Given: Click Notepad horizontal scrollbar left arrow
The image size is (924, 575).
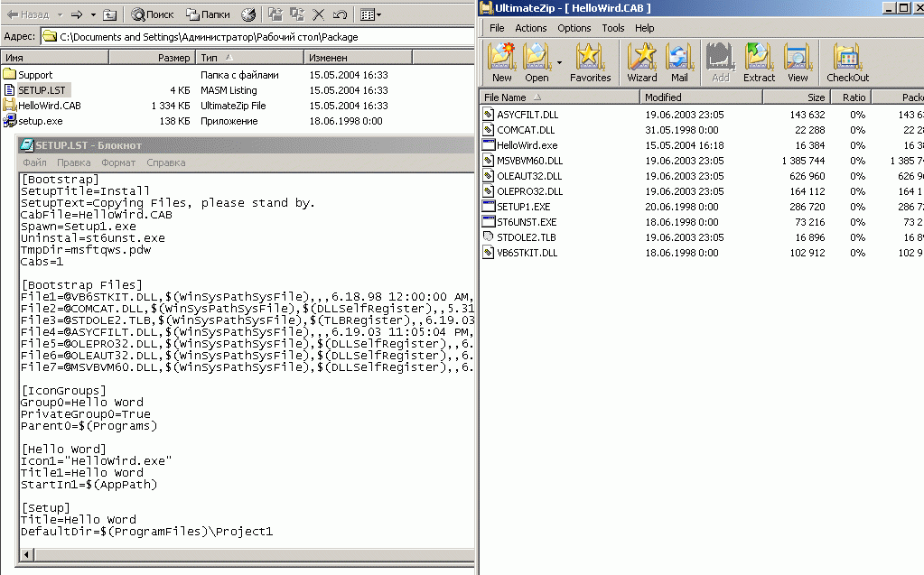Looking at the screenshot, I should [26, 554].
